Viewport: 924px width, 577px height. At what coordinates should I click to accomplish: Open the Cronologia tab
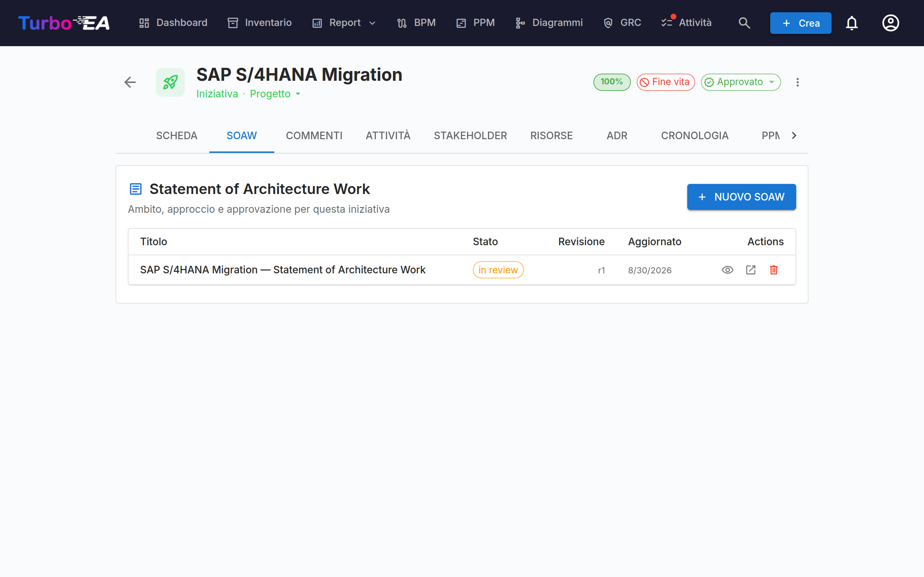(x=694, y=136)
